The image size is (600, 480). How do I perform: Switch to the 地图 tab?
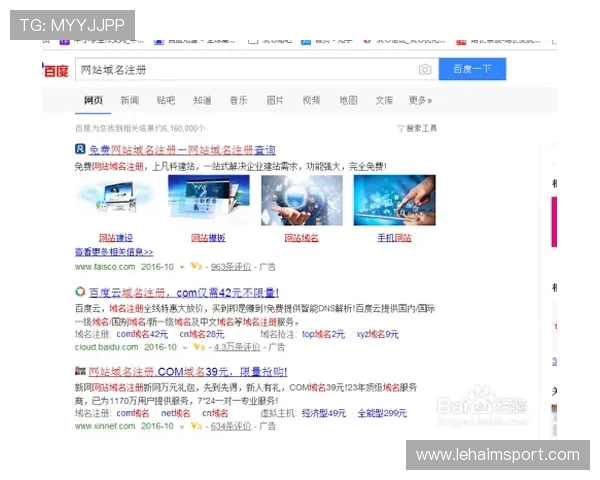(x=348, y=100)
